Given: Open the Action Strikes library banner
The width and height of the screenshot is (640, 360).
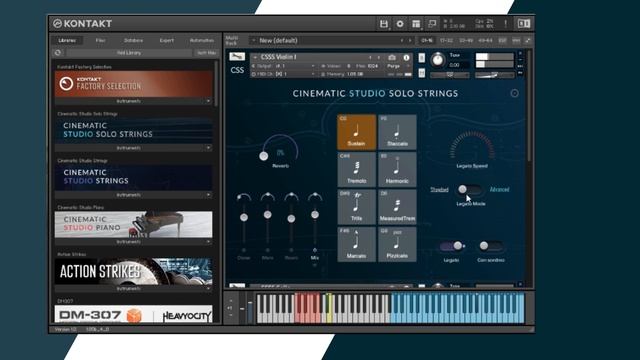Looking at the screenshot, I should coord(133,271).
